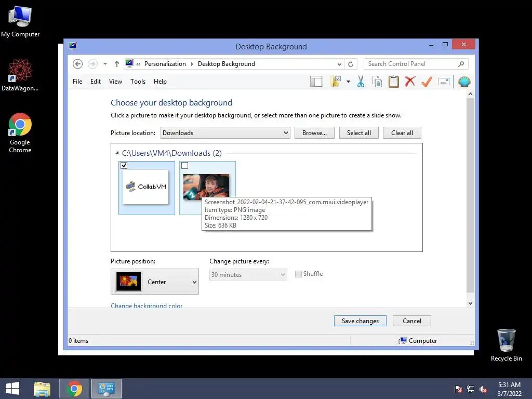Click the Action Center flag tray icon
The image size is (532, 399).
point(458,389)
